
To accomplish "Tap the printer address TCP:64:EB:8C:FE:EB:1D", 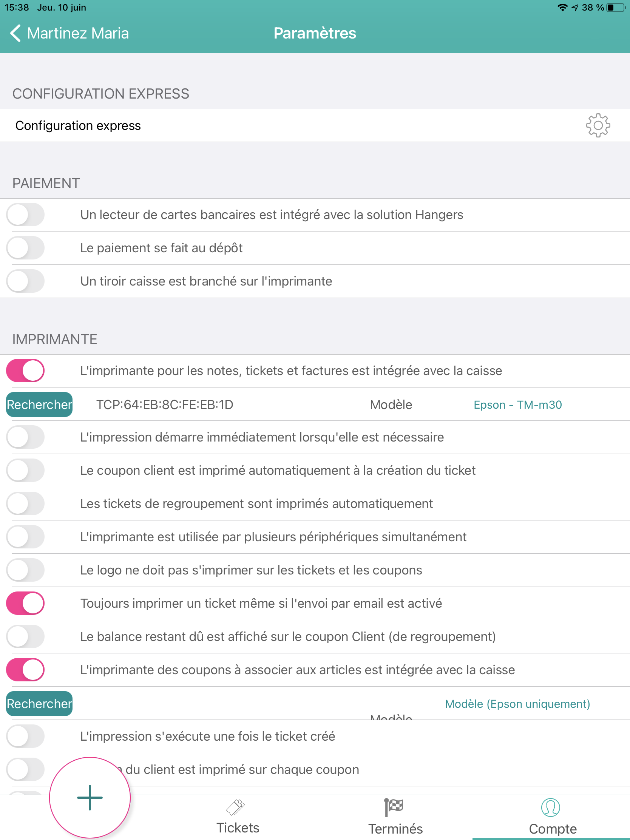I will coord(164,405).
